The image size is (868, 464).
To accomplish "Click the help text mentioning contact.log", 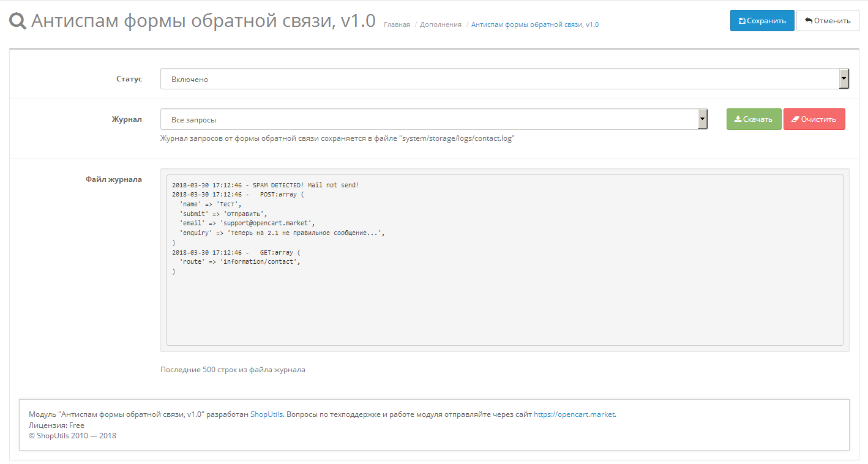I will tap(337, 138).
